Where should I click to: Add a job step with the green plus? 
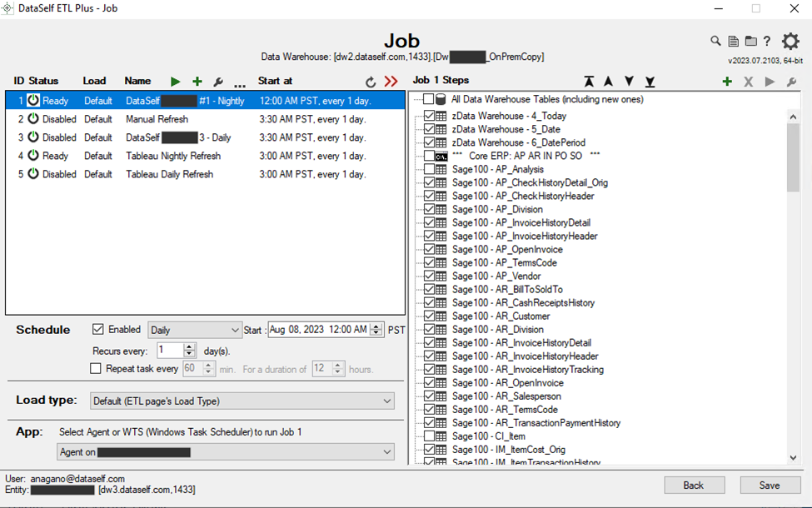click(727, 82)
